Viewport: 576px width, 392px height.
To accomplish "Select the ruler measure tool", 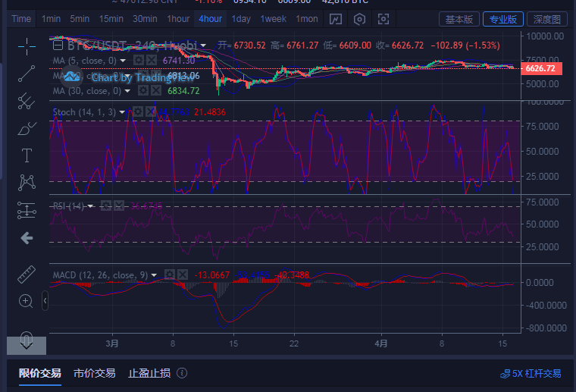I will 27,274.
